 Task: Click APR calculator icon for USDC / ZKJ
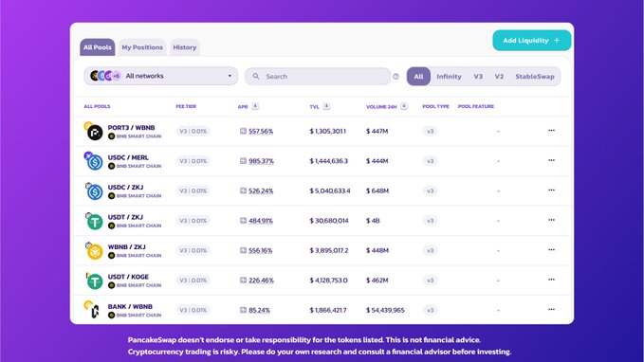pyautogui.click(x=243, y=190)
